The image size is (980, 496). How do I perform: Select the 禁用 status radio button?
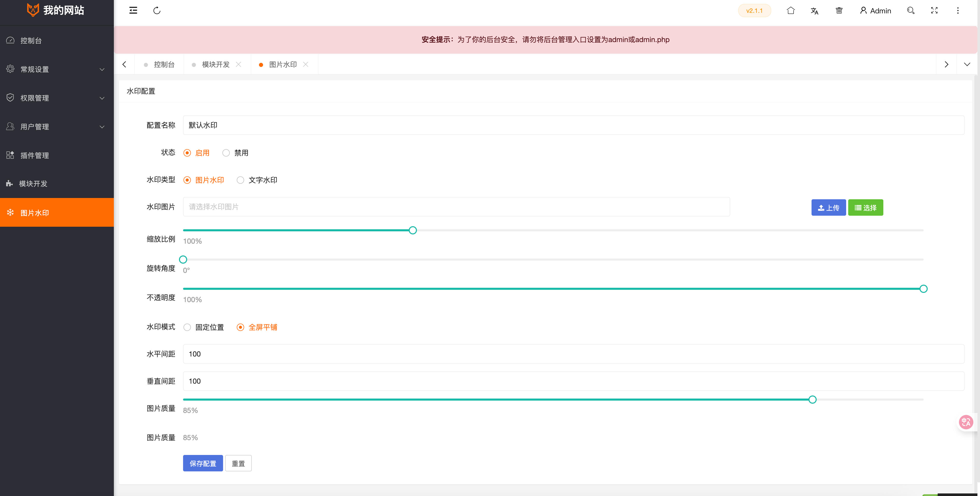coord(226,153)
